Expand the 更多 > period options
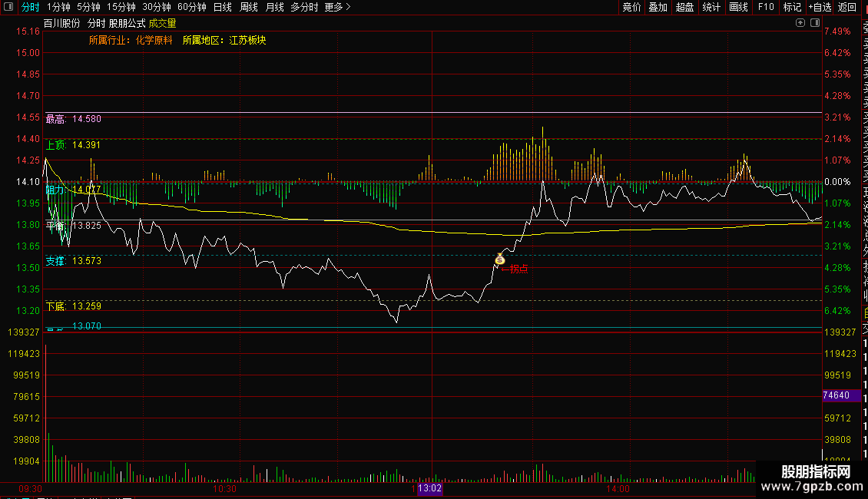The height and width of the screenshot is (499, 868). tap(338, 7)
